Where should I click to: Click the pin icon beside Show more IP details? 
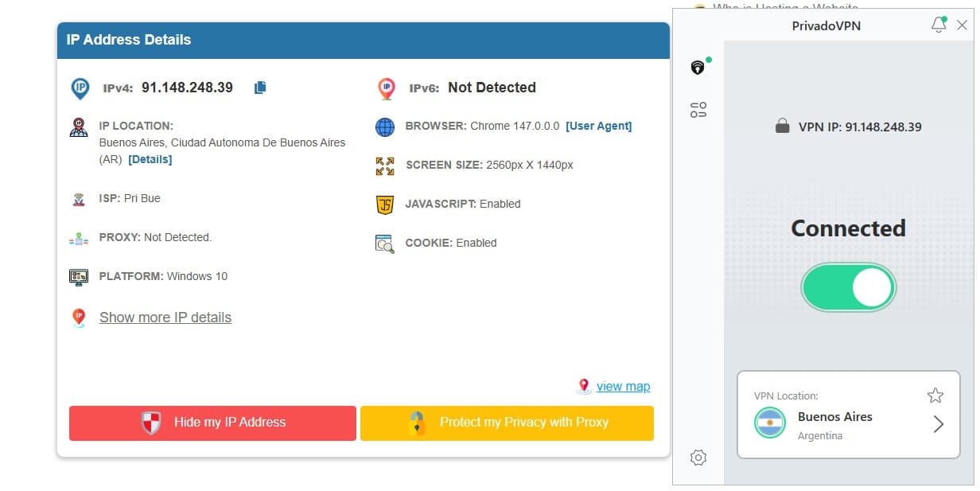pyautogui.click(x=79, y=318)
